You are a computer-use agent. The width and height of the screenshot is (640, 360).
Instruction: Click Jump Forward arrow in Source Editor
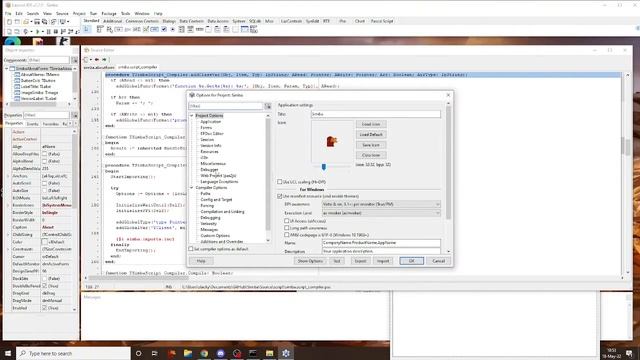pos(104,60)
